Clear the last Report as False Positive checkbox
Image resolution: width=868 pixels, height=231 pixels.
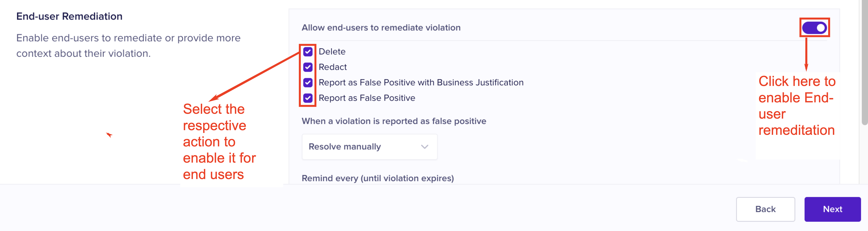[308, 98]
